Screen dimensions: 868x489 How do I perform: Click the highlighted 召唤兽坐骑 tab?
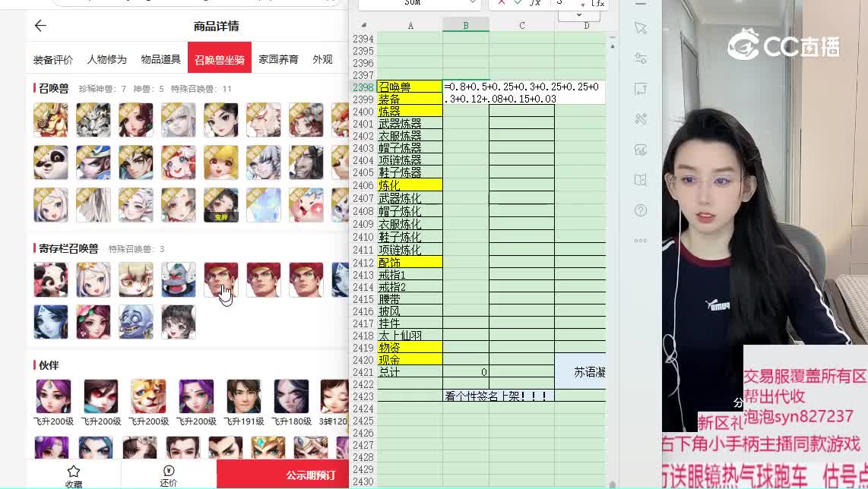click(219, 58)
